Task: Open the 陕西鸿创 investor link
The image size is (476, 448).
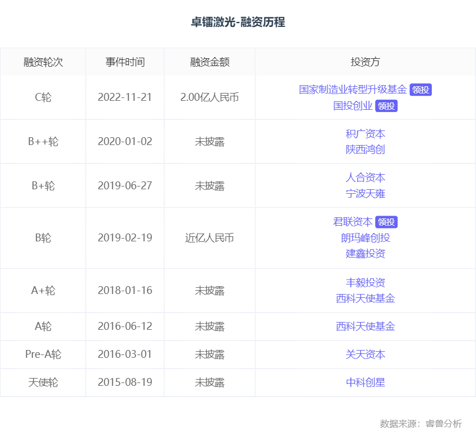Action: point(365,150)
